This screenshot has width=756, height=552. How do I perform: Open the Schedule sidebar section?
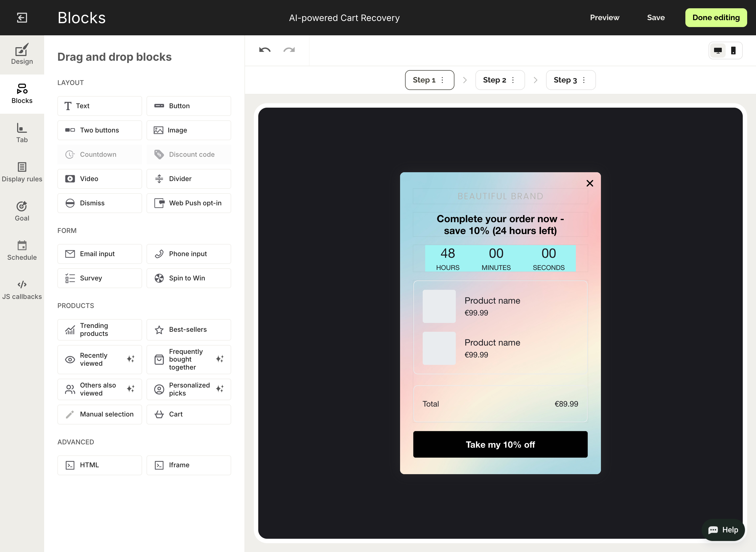tap(22, 251)
